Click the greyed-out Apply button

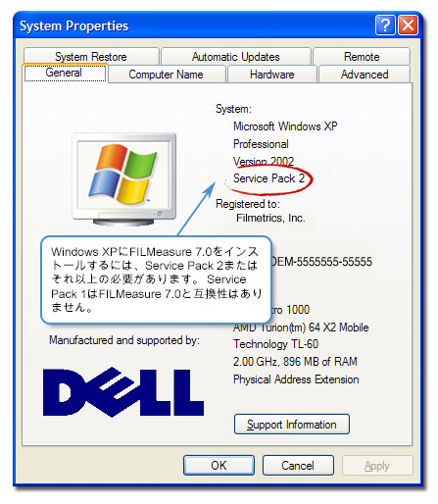pyautogui.click(x=377, y=465)
